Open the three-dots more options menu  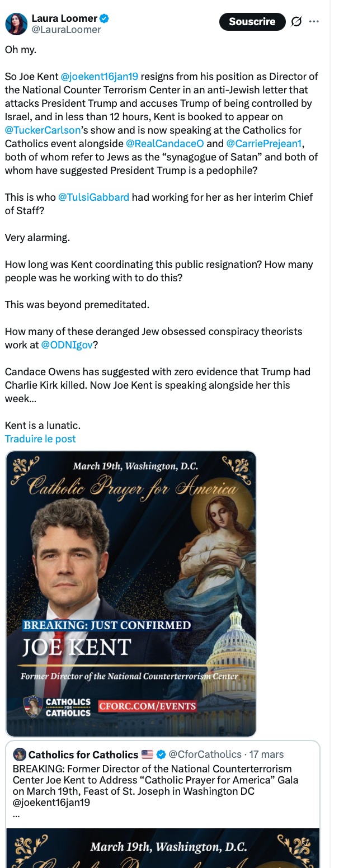pos(314,22)
